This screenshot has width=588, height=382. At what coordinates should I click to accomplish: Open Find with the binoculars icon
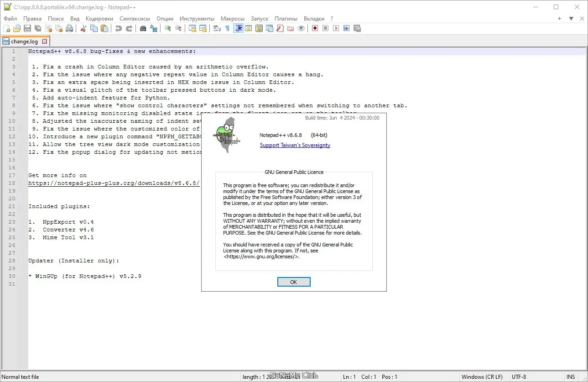[x=143, y=28]
